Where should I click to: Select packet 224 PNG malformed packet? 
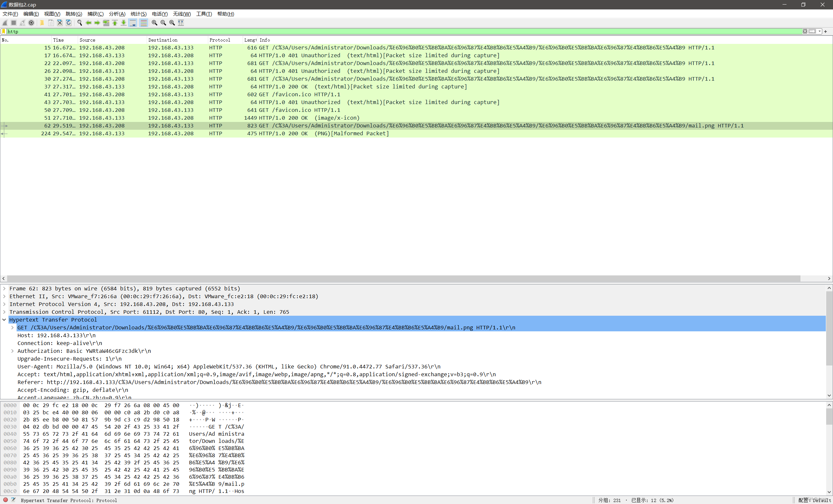(416, 133)
